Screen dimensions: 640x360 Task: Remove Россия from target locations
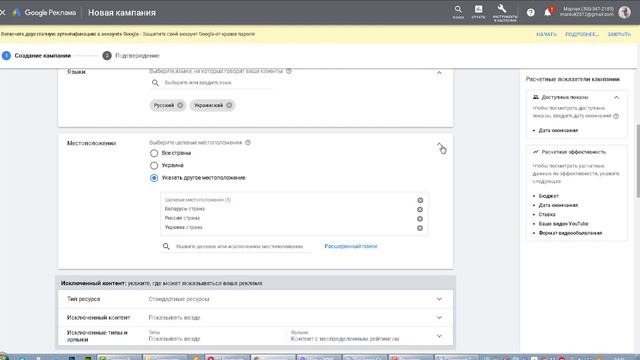[420, 219]
